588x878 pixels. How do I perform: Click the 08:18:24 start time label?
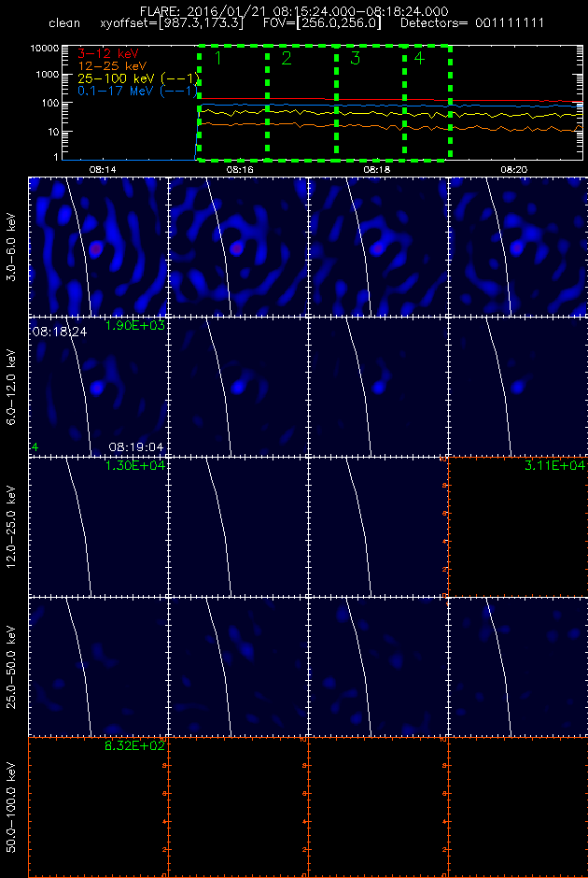pyautogui.click(x=60, y=332)
